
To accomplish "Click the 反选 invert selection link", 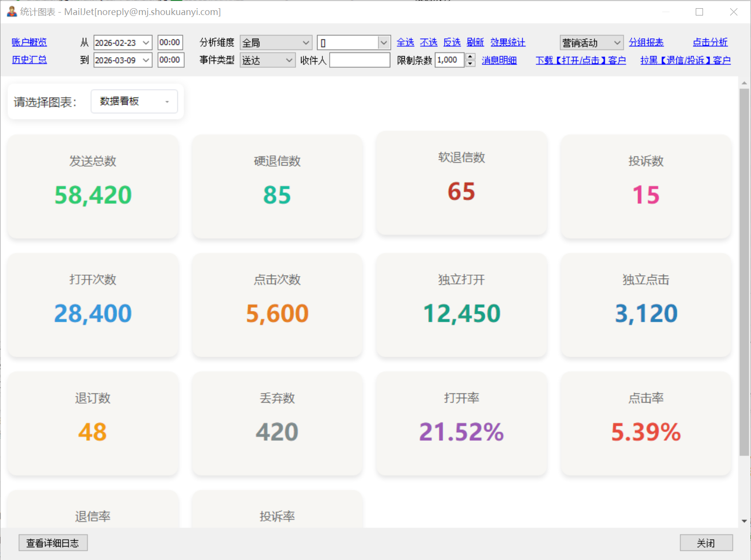I will (452, 43).
